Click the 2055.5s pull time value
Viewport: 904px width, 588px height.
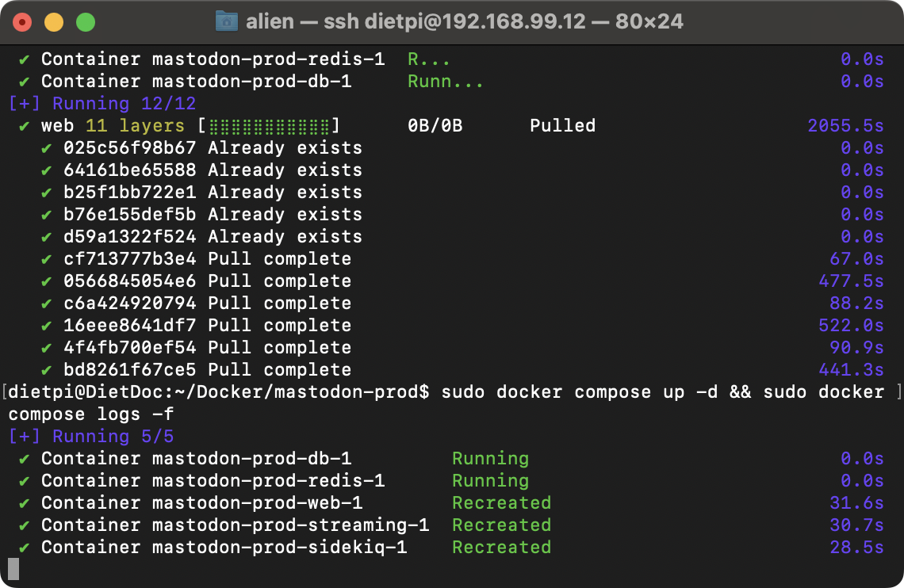(845, 125)
